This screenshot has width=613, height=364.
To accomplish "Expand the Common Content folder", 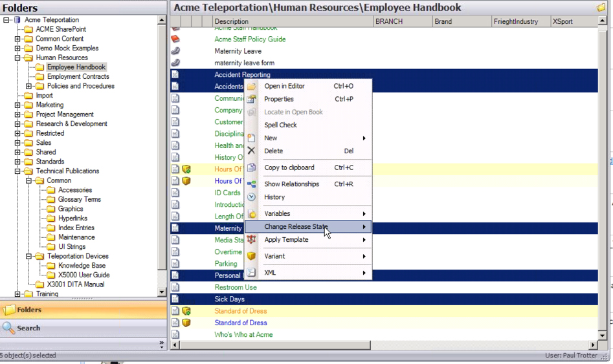I will pyautogui.click(x=17, y=39).
